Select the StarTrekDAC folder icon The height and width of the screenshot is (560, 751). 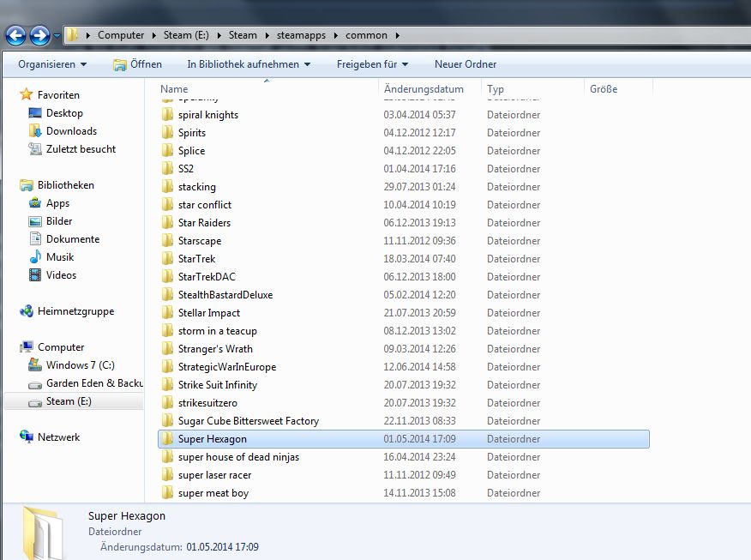tap(167, 276)
